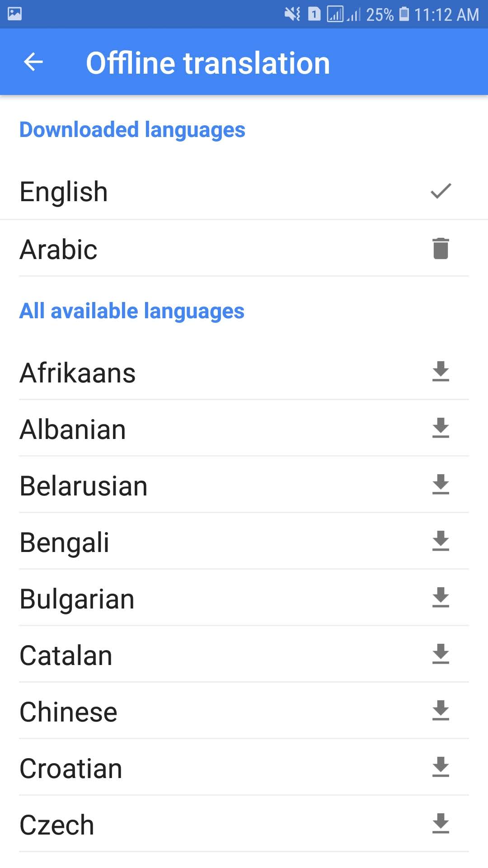
Task: Download the Croatian language pack
Action: click(x=441, y=767)
